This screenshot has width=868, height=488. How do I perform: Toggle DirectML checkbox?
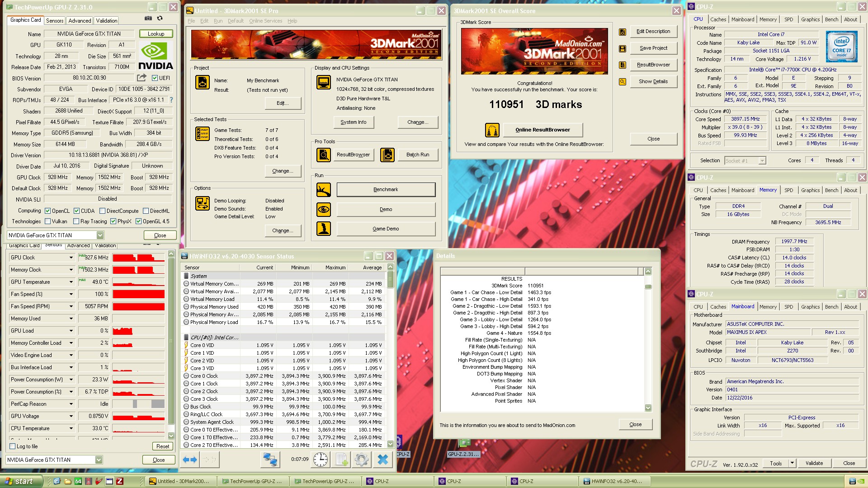146,211
